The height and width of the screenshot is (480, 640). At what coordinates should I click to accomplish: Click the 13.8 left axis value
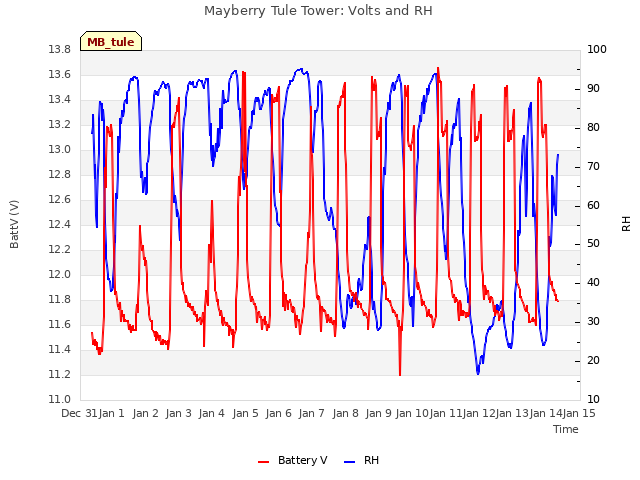click(59, 50)
